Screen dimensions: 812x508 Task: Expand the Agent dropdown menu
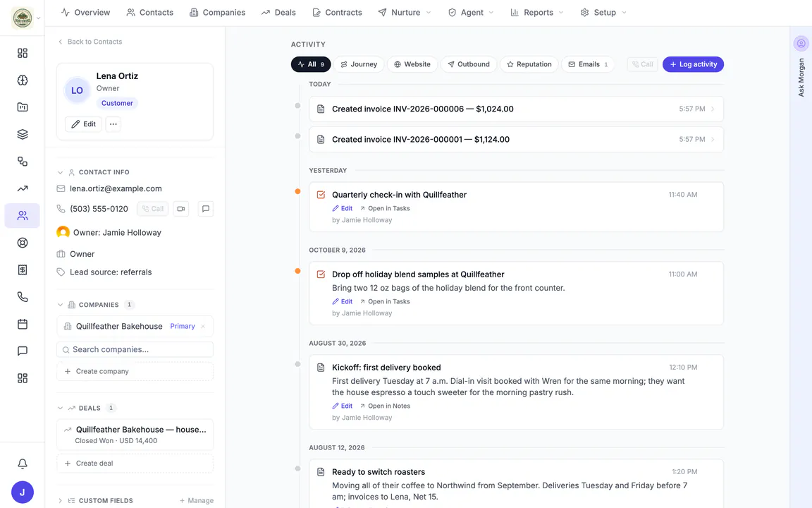(x=471, y=13)
